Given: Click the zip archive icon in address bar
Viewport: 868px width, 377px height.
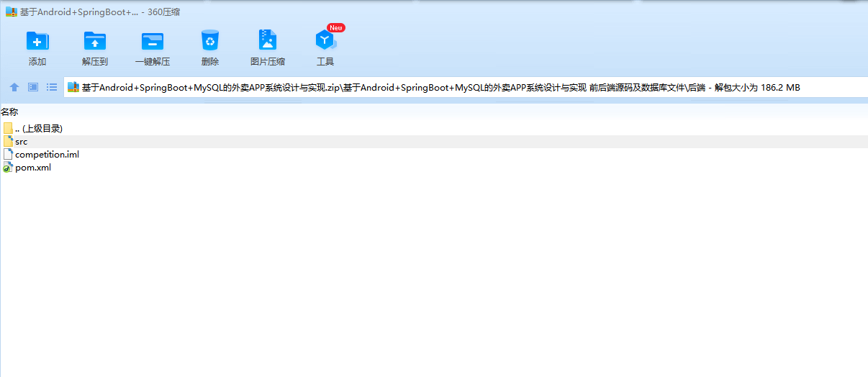Looking at the screenshot, I should point(73,88).
